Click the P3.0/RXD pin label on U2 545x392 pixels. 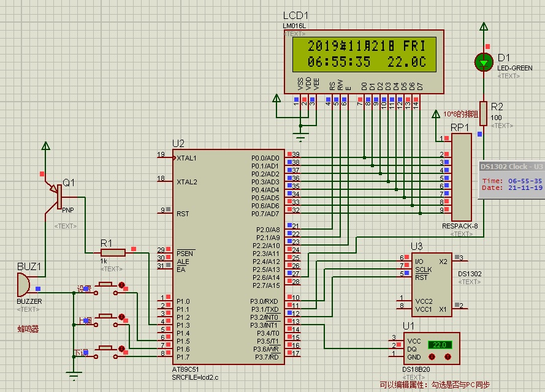264,301
